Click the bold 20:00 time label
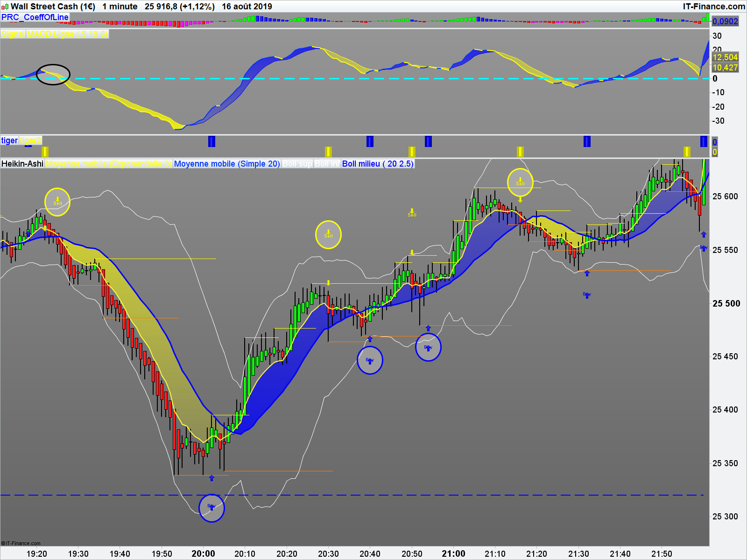The height and width of the screenshot is (560, 747). point(204,554)
